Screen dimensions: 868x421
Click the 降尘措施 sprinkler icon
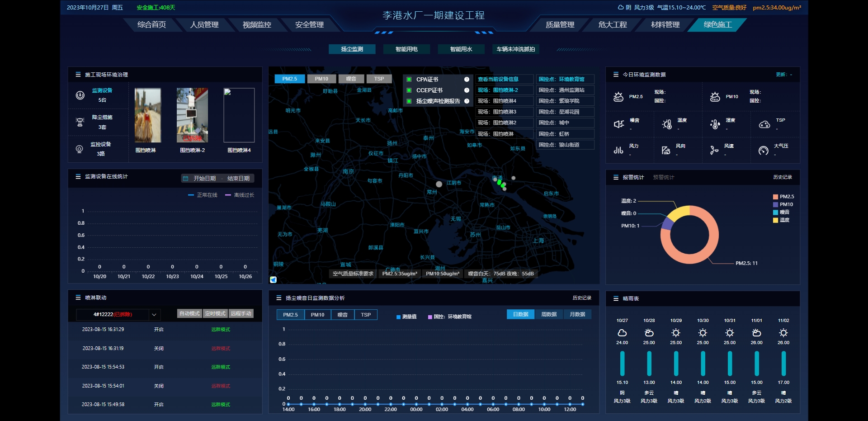click(x=80, y=122)
